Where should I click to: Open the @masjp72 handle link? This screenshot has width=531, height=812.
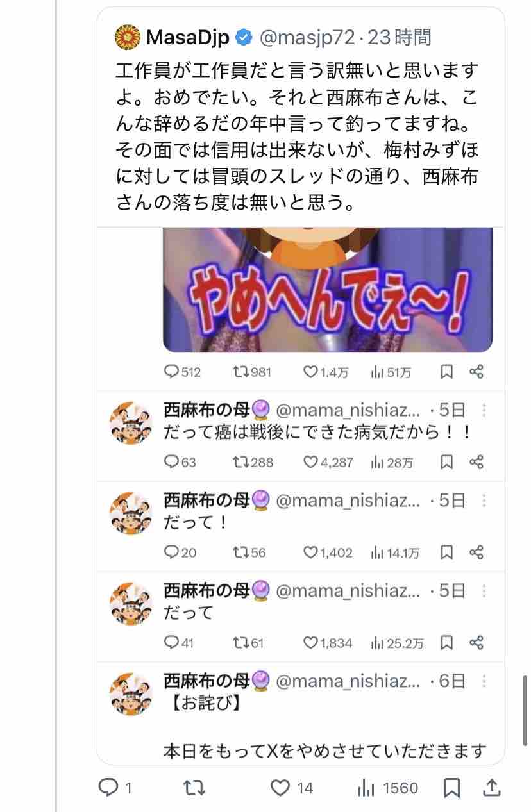[x=305, y=38]
